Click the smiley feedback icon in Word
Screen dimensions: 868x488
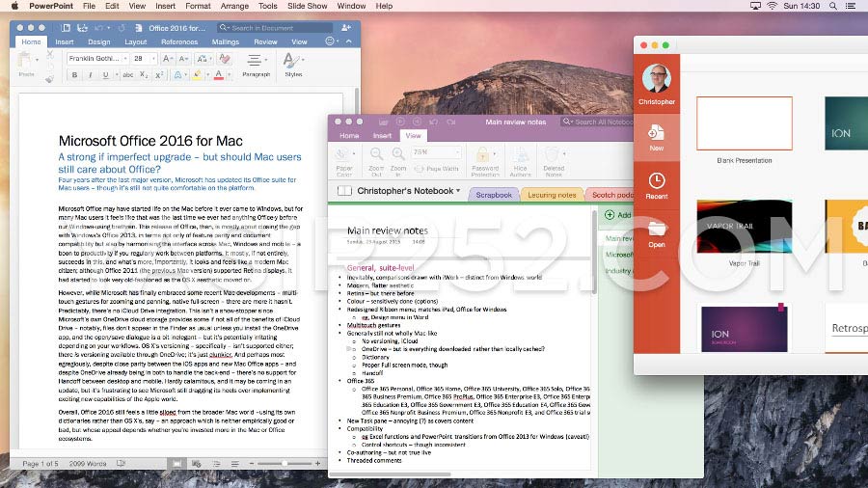click(330, 41)
